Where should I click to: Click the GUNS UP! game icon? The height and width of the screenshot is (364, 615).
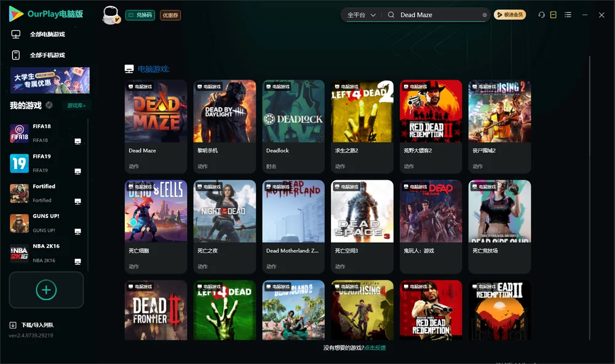(19, 224)
